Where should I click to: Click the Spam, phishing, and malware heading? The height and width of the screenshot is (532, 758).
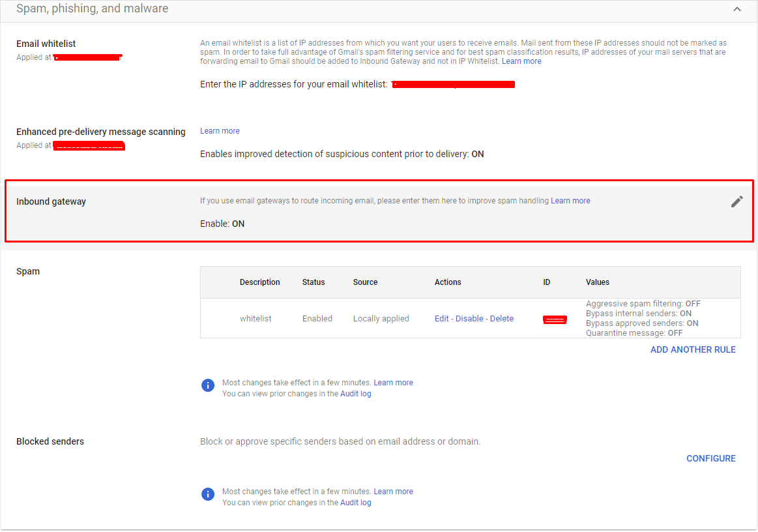click(93, 8)
